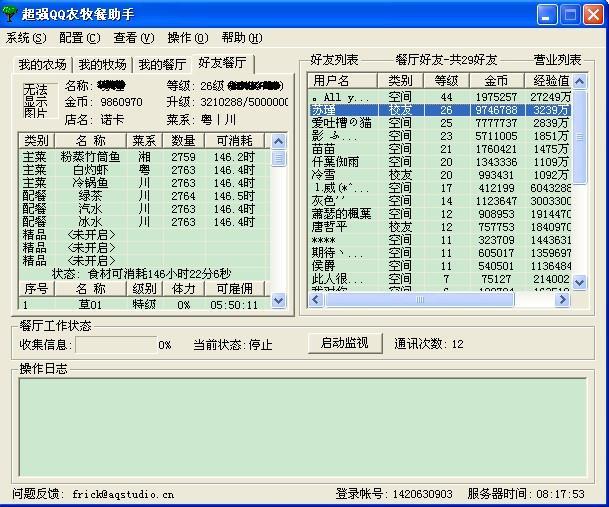Select friend row 冷雪
This screenshot has width=609, height=507.
(440, 175)
